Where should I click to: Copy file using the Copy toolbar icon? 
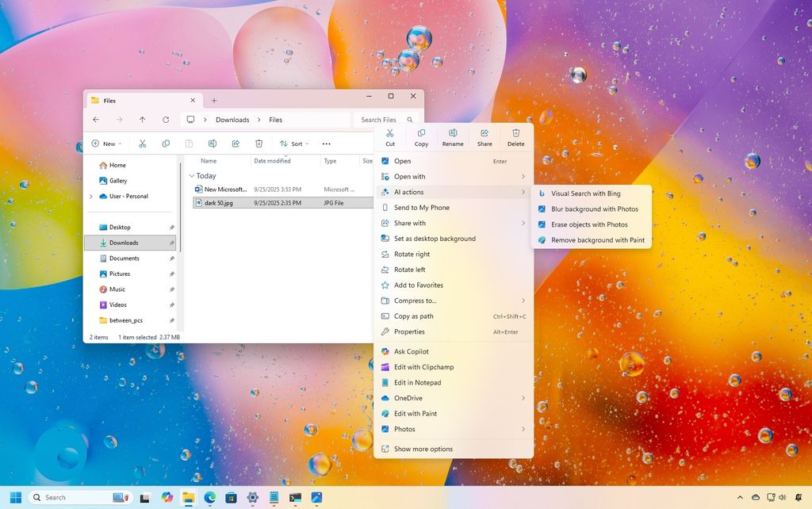point(421,137)
